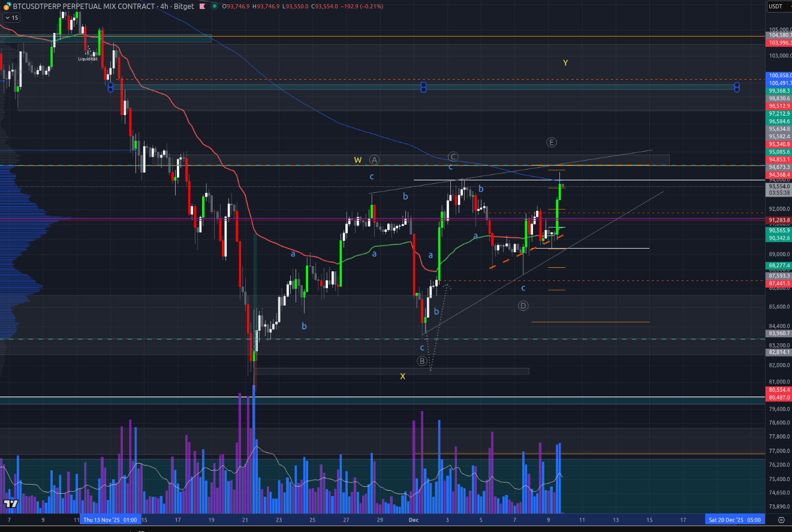Select the yellow W wave label
This screenshot has height=532, width=792.
pyautogui.click(x=357, y=160)
